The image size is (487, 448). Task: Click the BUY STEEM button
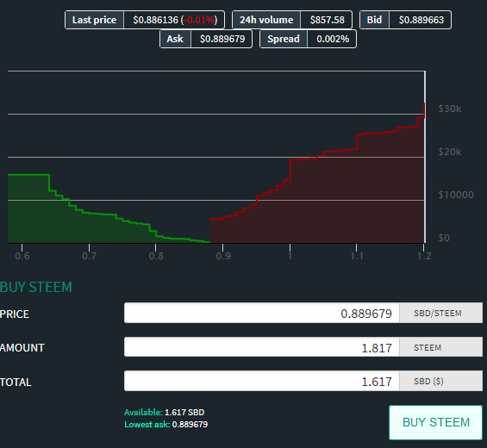(435, 422)
